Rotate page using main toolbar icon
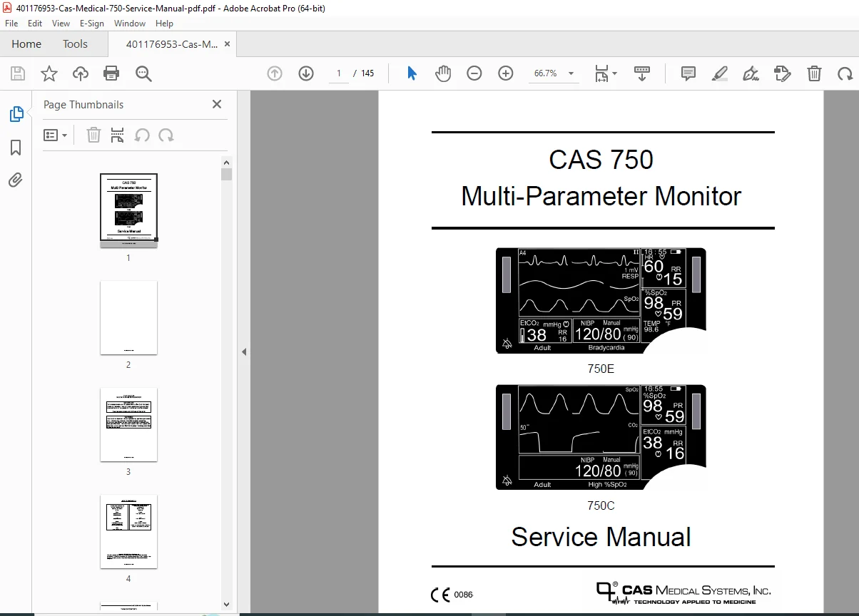The image size is (859, 616). (x=845, y=73)
